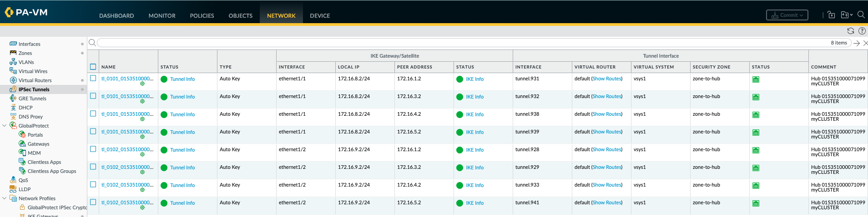
Task: Open the help question mark icon
Action: click(862, 31)
